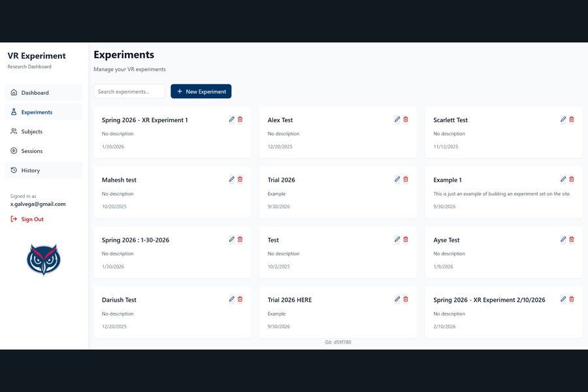Delete the experiment named exactly Test
Image resolution: width=588 pixels, height=392 pixels.
tap(406, 239)
